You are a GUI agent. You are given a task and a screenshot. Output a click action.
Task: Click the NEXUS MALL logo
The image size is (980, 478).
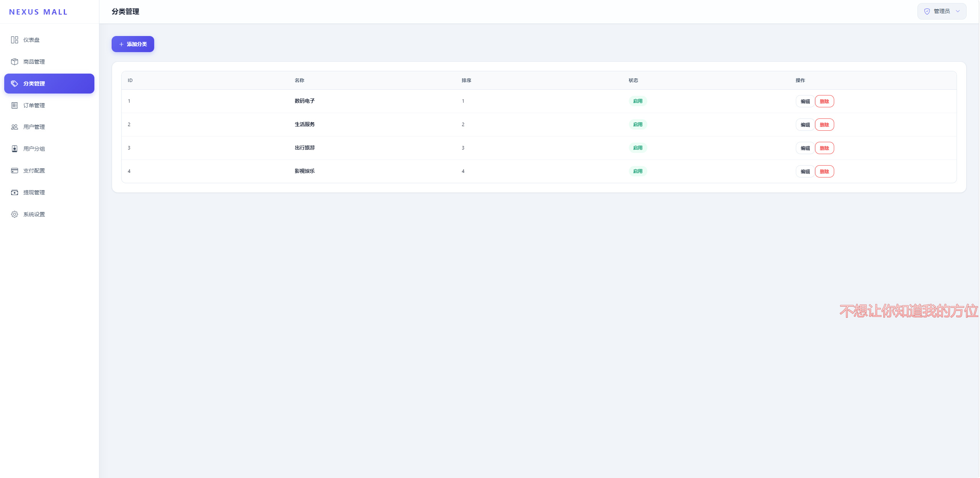tap(38, 12)
